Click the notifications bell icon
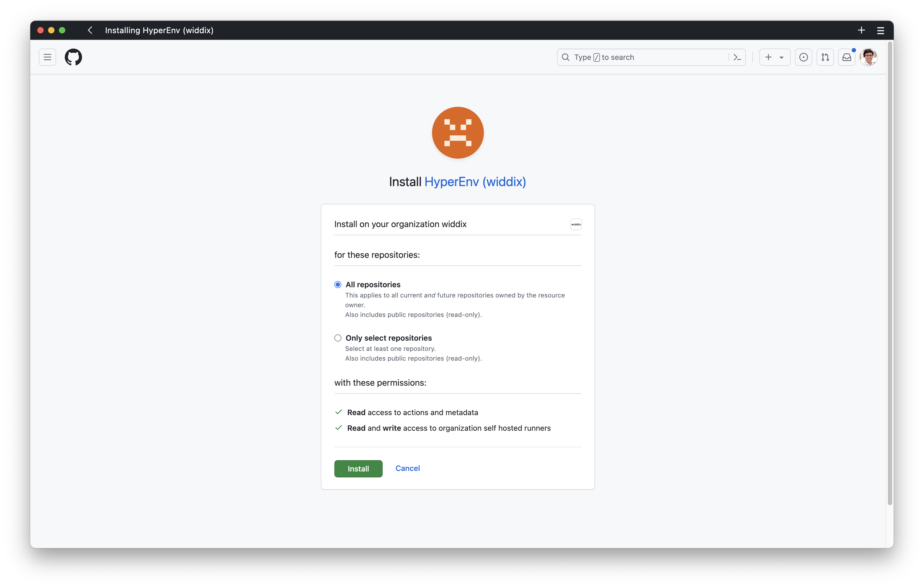924x588 pixels. click(847, 57)
